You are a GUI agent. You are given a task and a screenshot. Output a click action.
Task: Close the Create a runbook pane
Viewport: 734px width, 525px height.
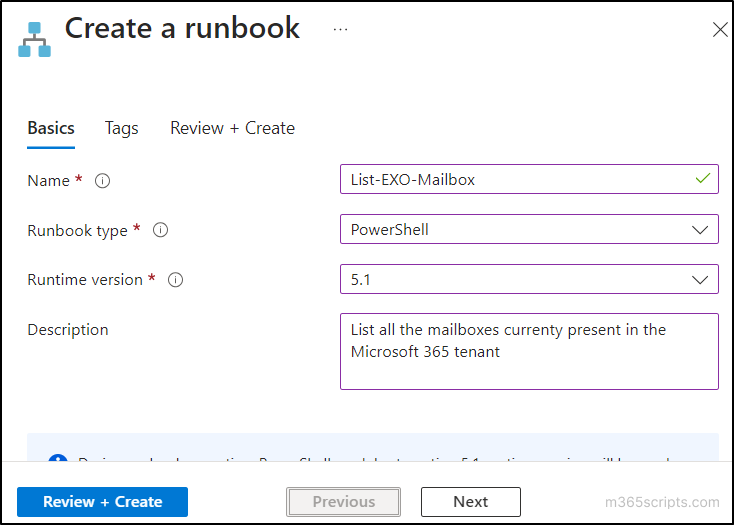[x=720, y=29]
